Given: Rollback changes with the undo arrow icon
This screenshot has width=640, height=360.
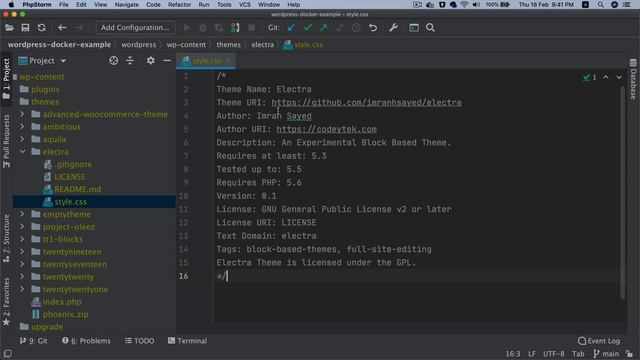Looking at the screenshot, I should point(373,28).
